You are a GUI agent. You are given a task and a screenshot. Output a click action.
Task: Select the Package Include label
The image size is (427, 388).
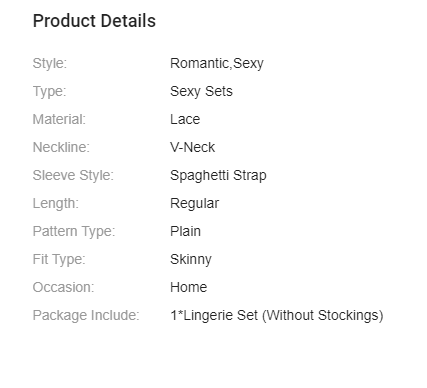(86, 315)
